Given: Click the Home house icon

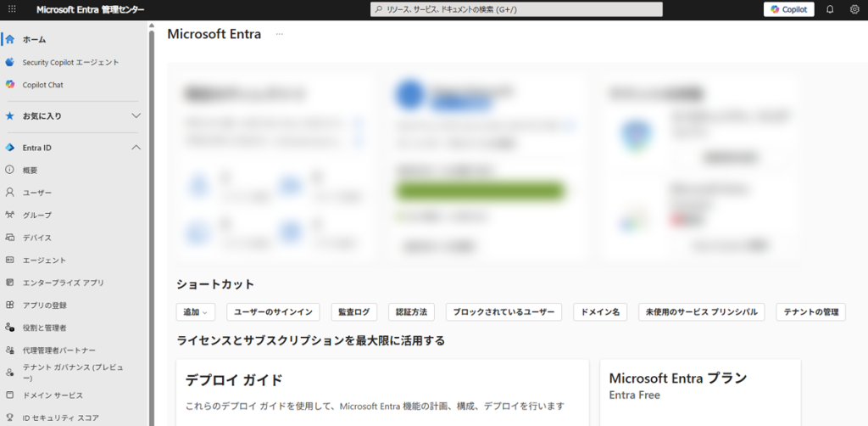Looking at the screenshot, I should [10, 39].
